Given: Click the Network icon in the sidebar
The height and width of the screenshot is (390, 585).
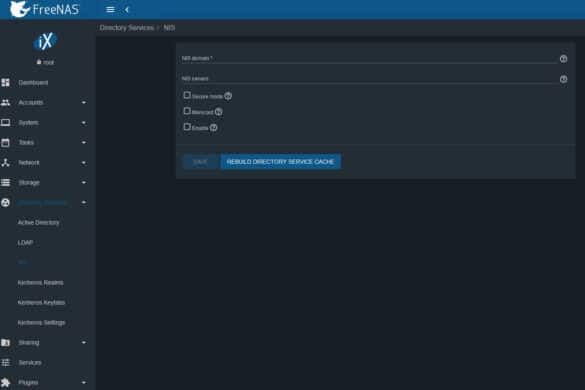Looking at the screenshot, I should click(x=6, y=162).
